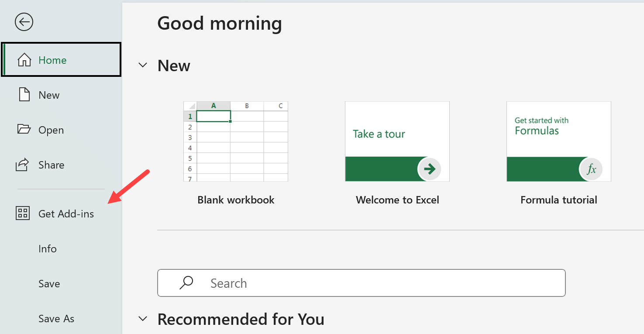Select Save in the sidebar
The height and width of the screenshot is (334, 644).
49,284
